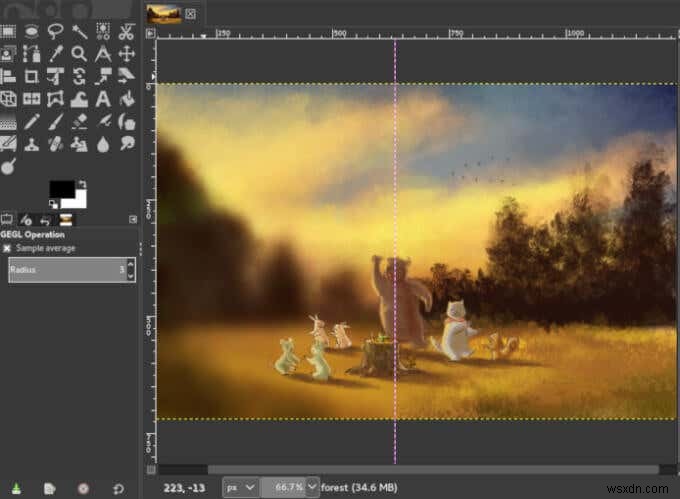
Task: Select the Measure compass tool
Action: click(x=103, y=54)
